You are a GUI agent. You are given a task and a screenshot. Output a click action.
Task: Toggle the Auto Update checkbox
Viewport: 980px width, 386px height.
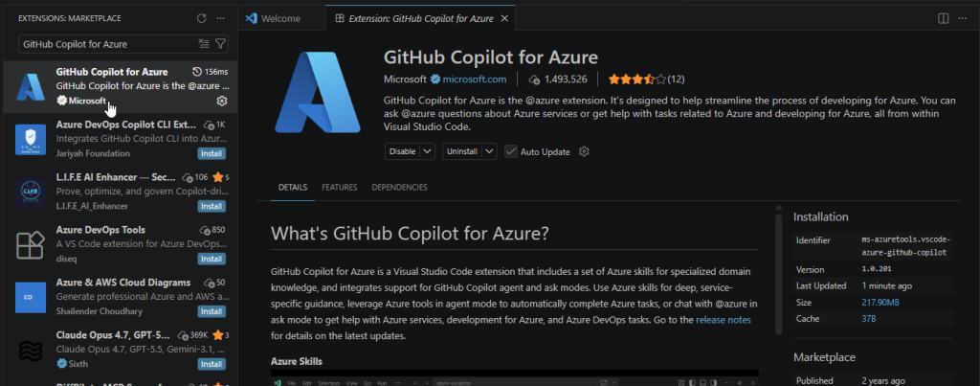[511, 151]
